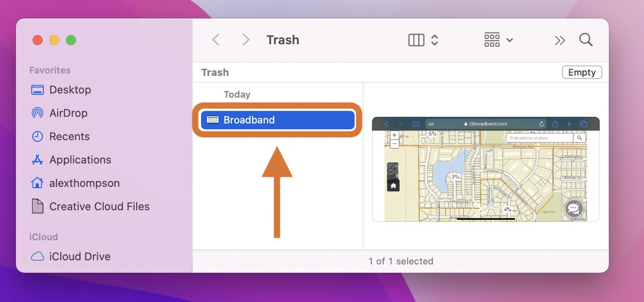Screen dimensions: 644x302
Task: Click the Applications icon in sidebar
Action: click(37, 160)
